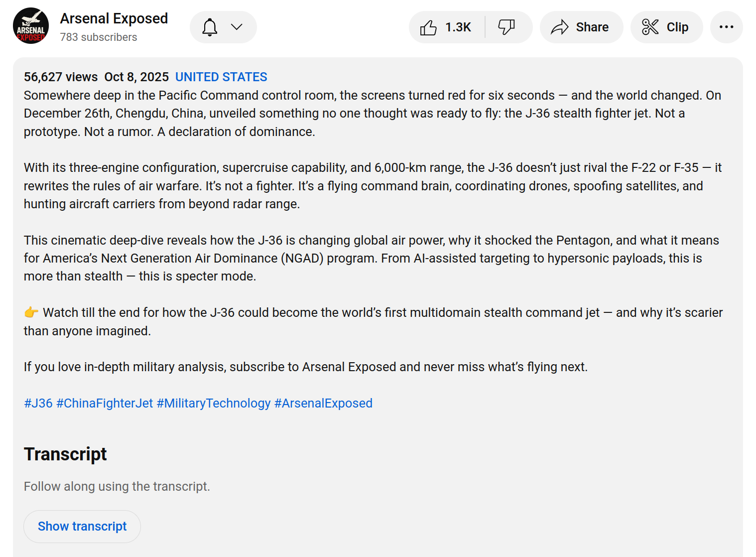Go to the Arsenal Exposed channel name

click(x=114, y=18)
